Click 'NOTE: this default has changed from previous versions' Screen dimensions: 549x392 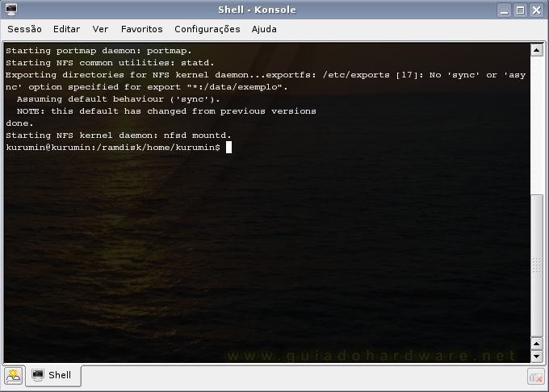click(166, 111)
